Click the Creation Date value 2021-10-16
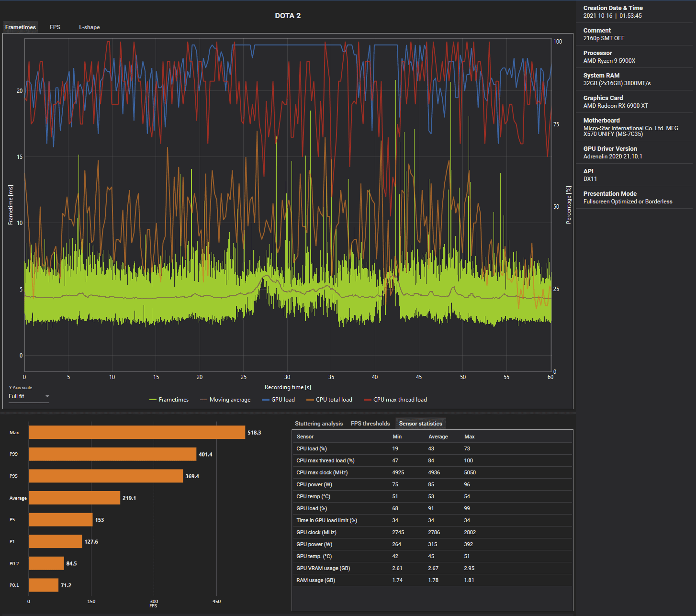This screenshot has height=616, width=696. (x=598, y=16)
